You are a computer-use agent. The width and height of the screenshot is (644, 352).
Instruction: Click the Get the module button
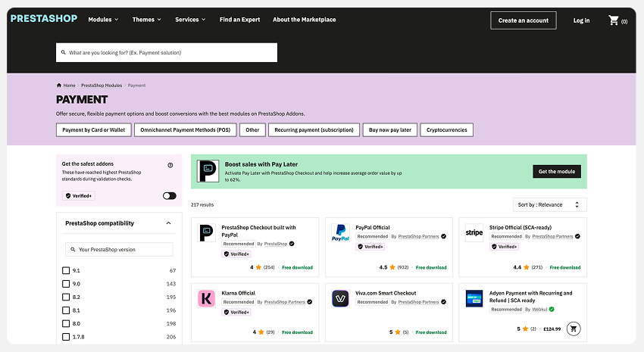557,172
